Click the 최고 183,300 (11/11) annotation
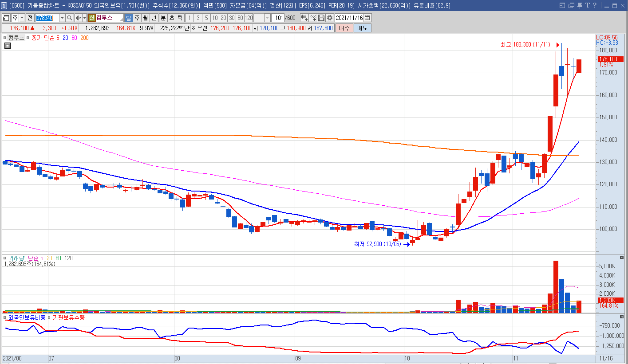The image size is (628, 364). (525, 45)
